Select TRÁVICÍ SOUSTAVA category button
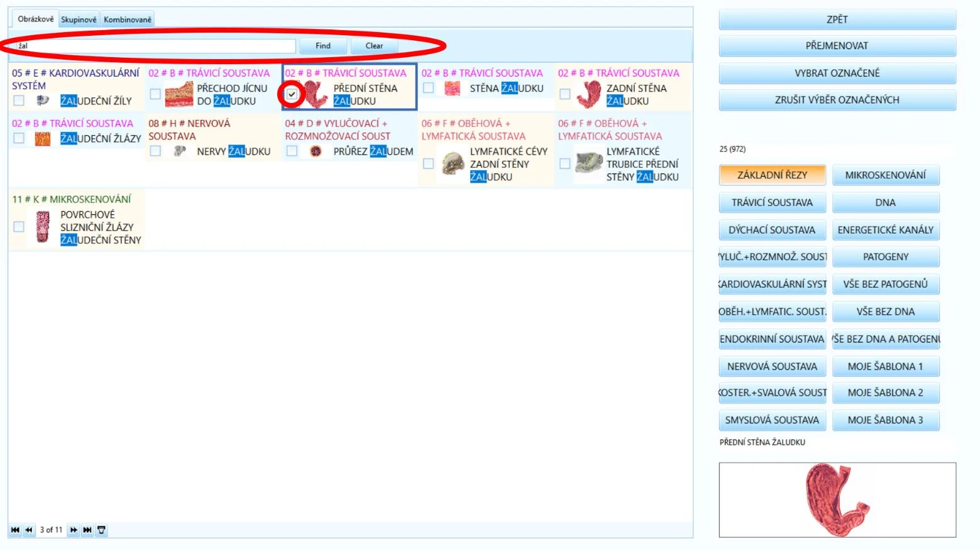 (772, 202)
